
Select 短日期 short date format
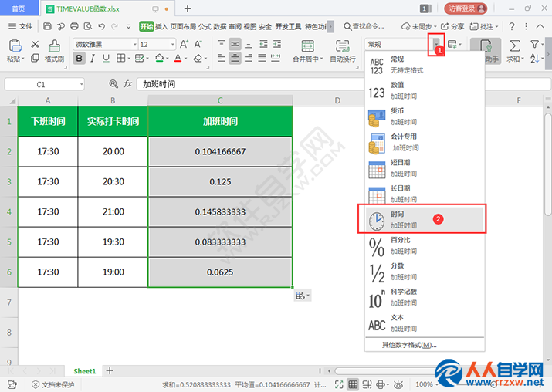coord(424,168)
